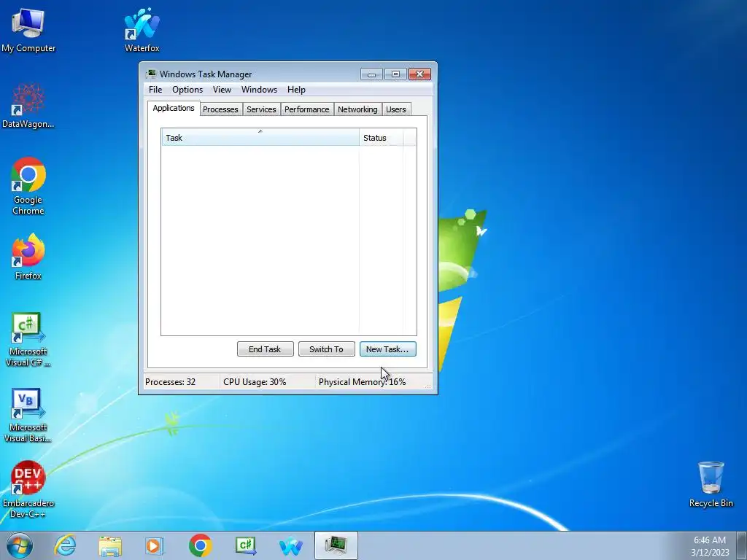Select the Recycle Bin icon

(711, 484)
